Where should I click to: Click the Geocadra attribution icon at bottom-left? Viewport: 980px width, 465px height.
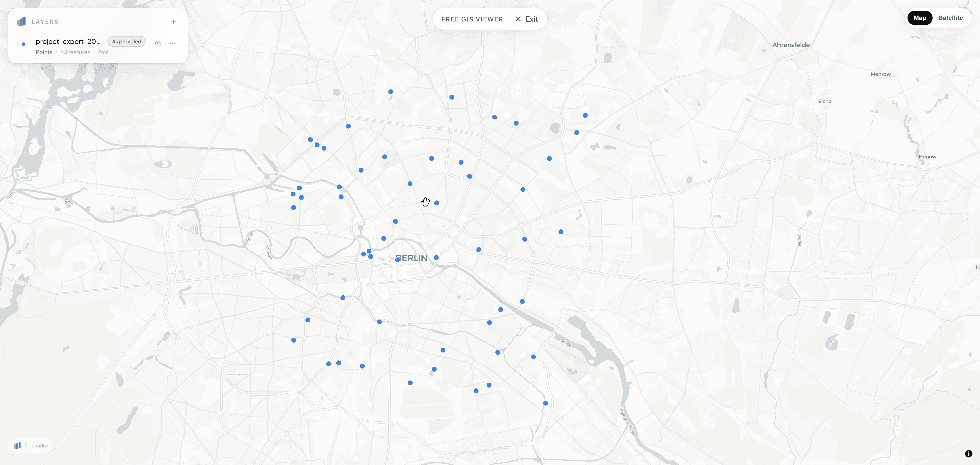[x=17, y=445]
